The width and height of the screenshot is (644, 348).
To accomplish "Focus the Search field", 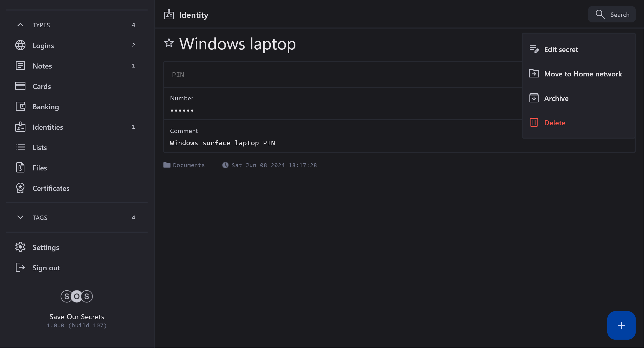I will point(612,15).
